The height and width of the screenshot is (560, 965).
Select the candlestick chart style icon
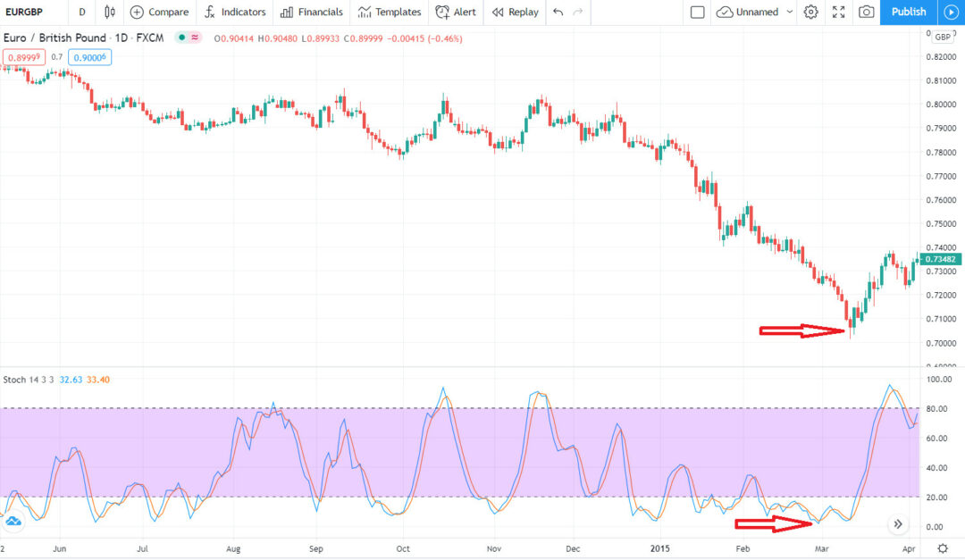pyautogui.click(x=109, y=12)
